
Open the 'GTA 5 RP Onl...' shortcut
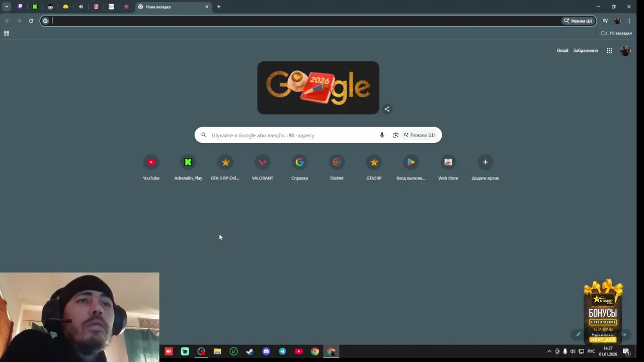coord(225,167)
